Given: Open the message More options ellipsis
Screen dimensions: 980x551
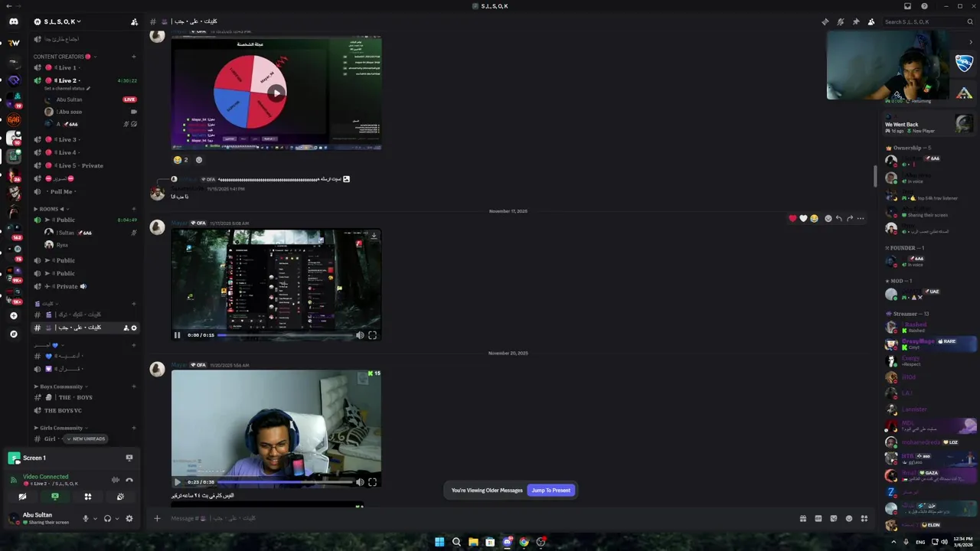Looking at the screenshot, I should point(861,218).
